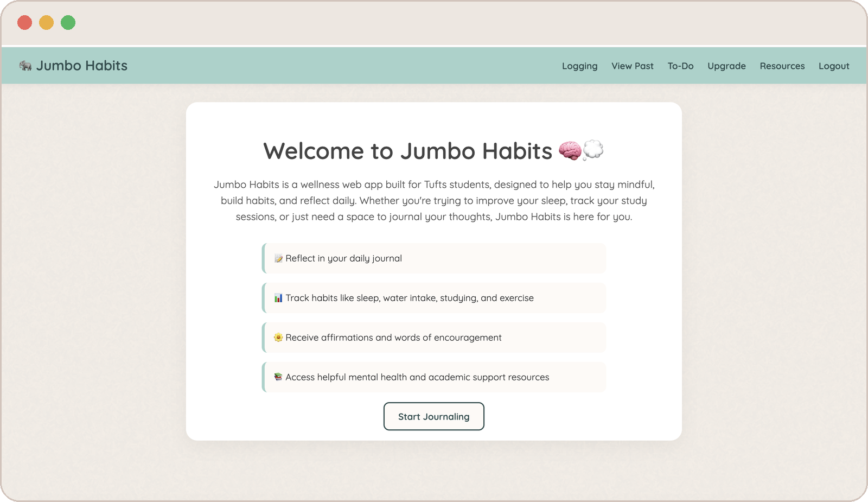Click the Jumbo Habits brand title

coord(81,66)
